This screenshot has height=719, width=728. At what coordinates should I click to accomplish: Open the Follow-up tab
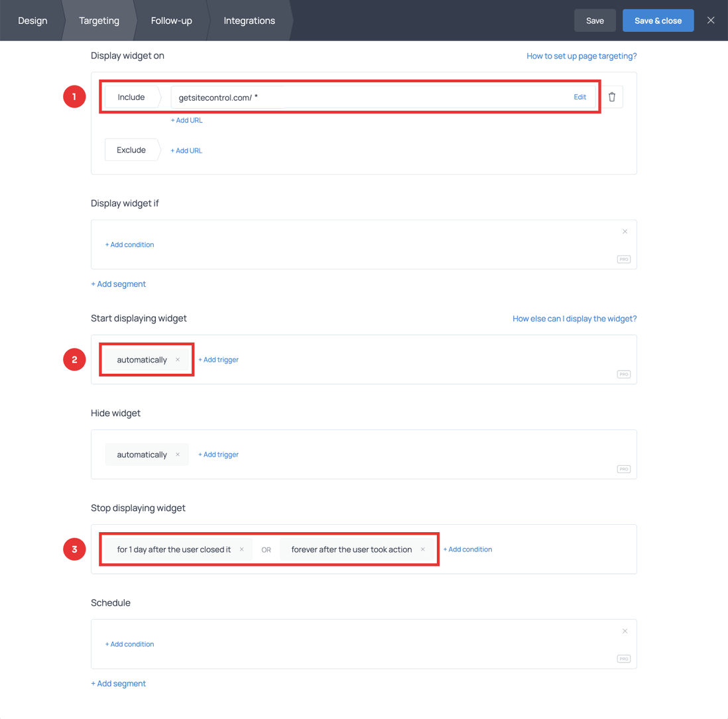pyautogui.click(x=170, y=21)
